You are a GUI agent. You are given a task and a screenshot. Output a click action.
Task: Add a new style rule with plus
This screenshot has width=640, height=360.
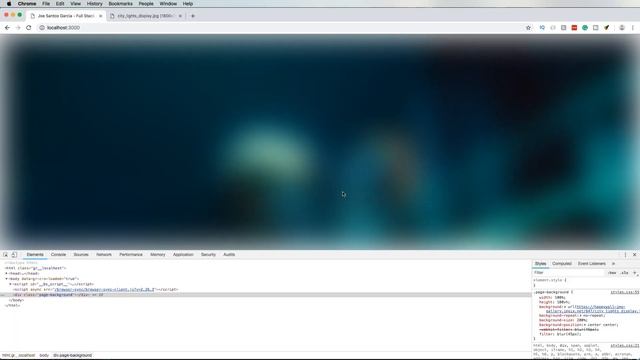[x=635, y=273]
